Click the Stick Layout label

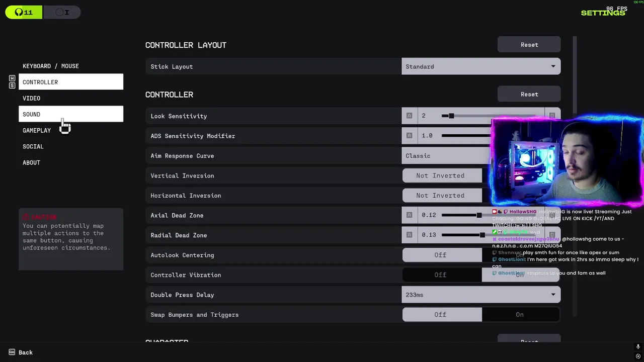(172, 66)
